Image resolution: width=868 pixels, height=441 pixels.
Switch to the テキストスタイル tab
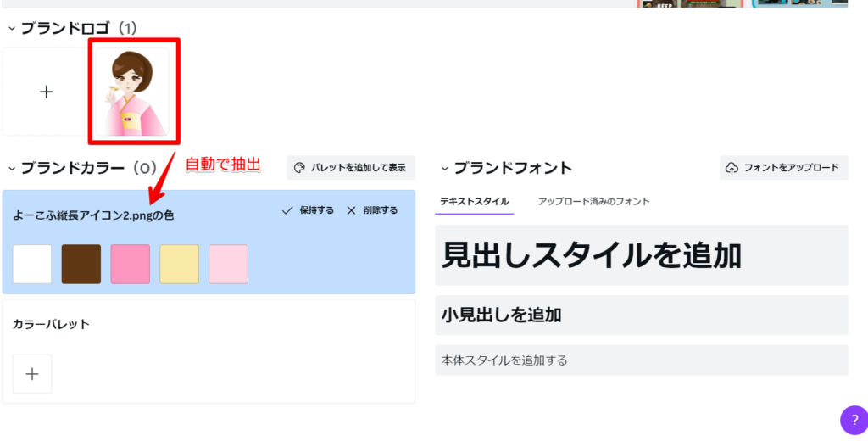click(x=475, y=202)
